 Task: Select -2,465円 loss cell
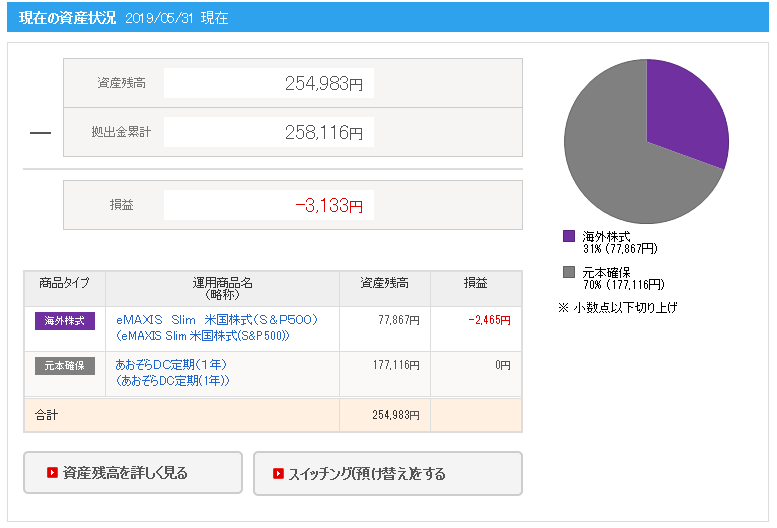click(x=490, y=320)
